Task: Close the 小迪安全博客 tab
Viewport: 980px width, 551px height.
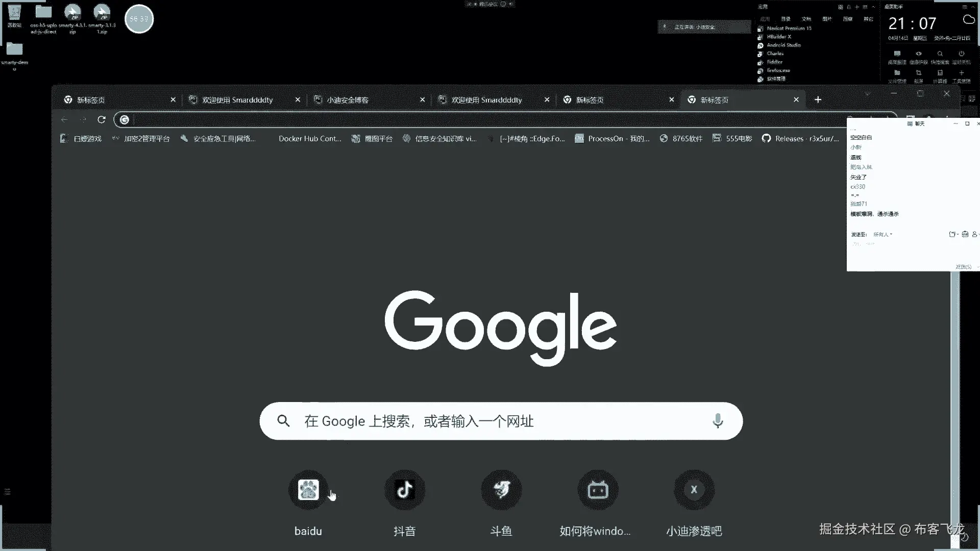Action: (422, 100)
